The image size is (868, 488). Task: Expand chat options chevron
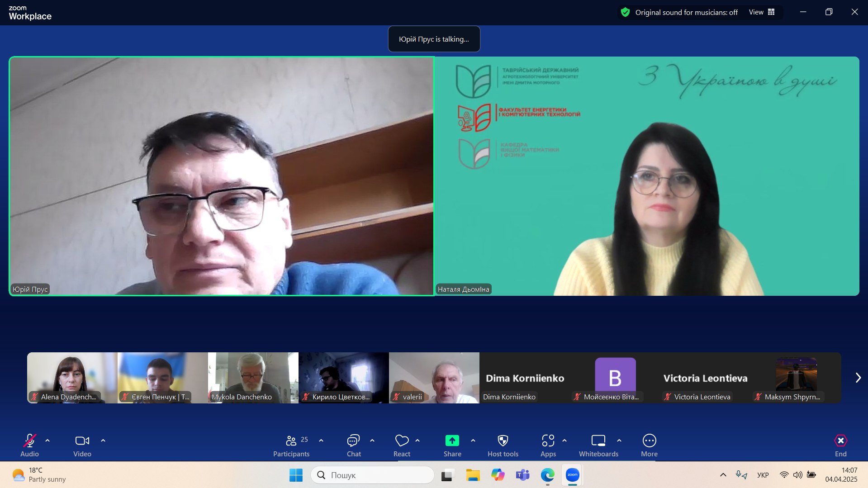372,441
